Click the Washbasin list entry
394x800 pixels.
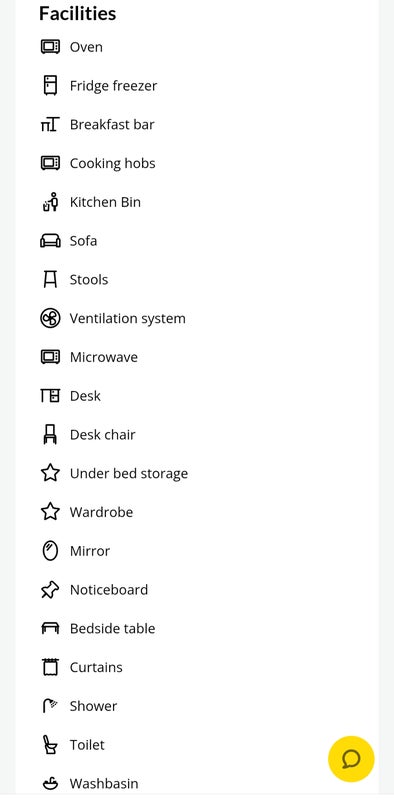click(89, 783)
